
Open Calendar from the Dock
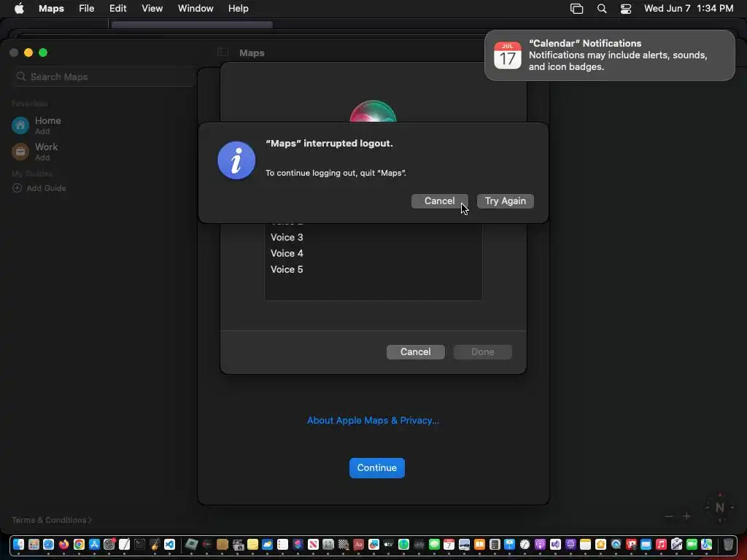[449, 544]
